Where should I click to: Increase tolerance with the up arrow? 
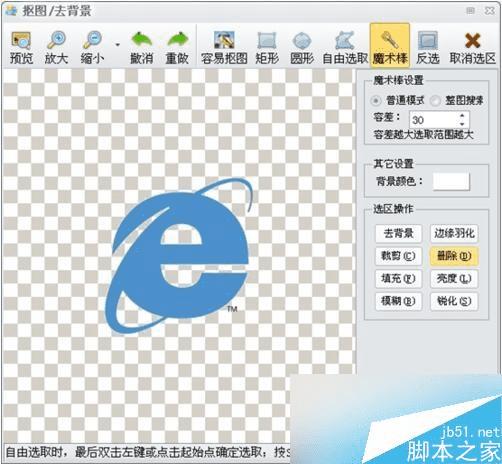point(462,115)
